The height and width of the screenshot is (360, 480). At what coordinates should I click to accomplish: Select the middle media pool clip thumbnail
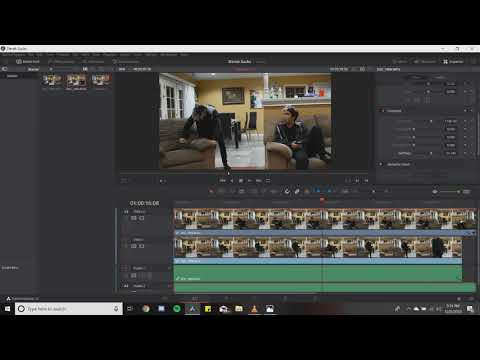click(76, 80)
